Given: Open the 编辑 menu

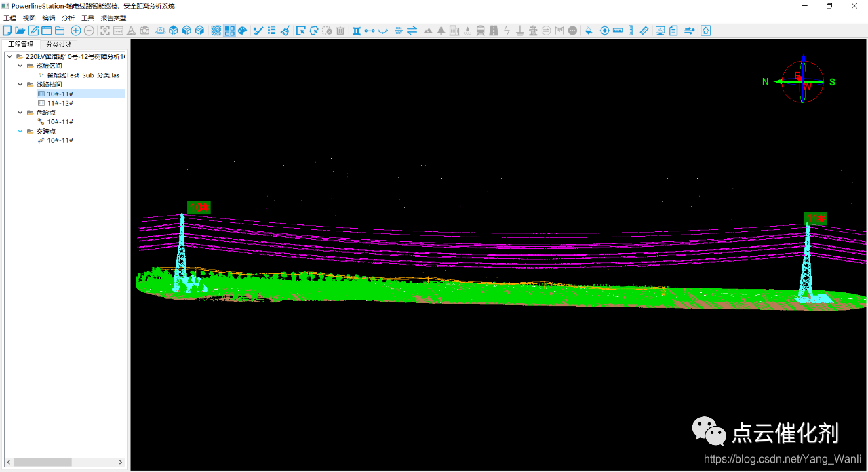Looking at the screenshot, I should pos(49,18).
